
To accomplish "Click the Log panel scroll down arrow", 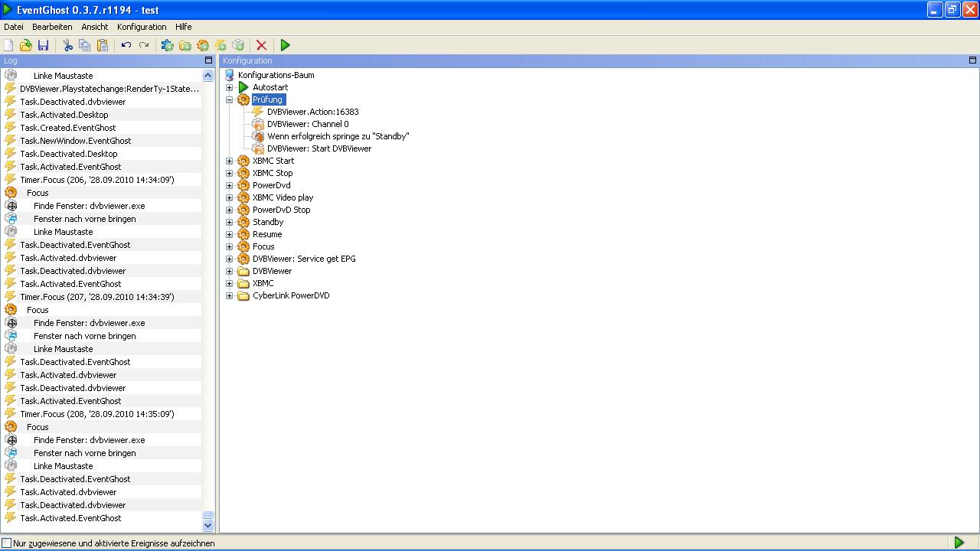I will point(207,526).
